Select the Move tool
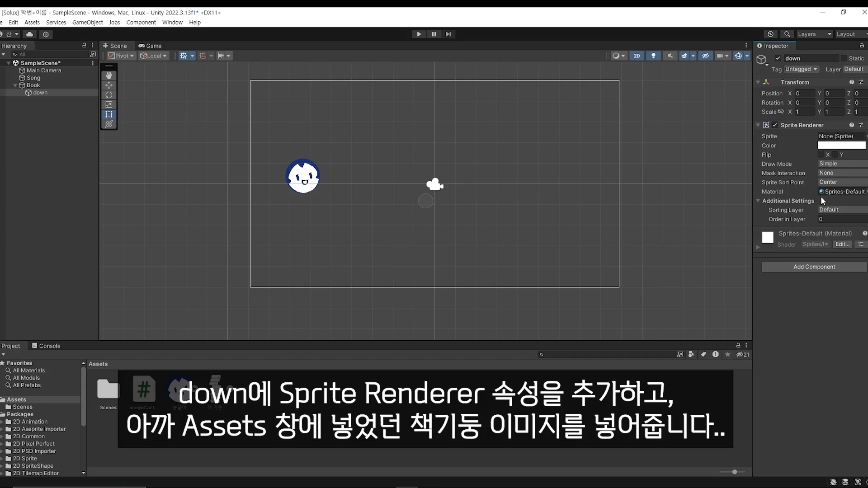868x488 pixels. tap(109, 85)
